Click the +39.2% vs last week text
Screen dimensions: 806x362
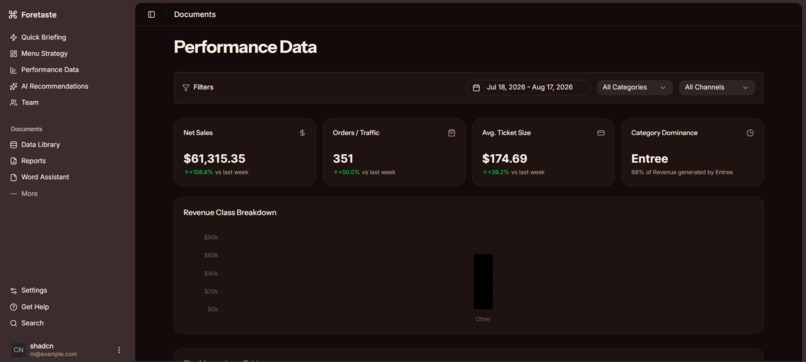click(x=514, y=172)
